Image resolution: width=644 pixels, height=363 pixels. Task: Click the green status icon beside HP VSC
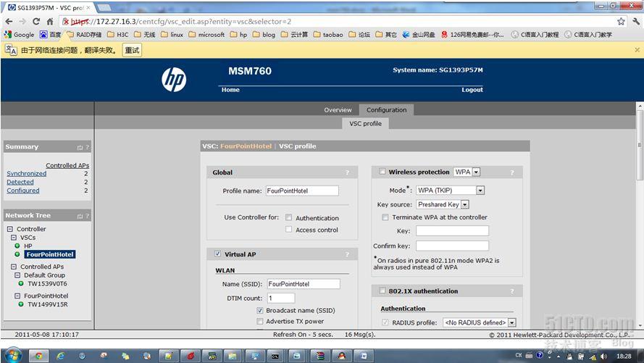click(17, 246)
